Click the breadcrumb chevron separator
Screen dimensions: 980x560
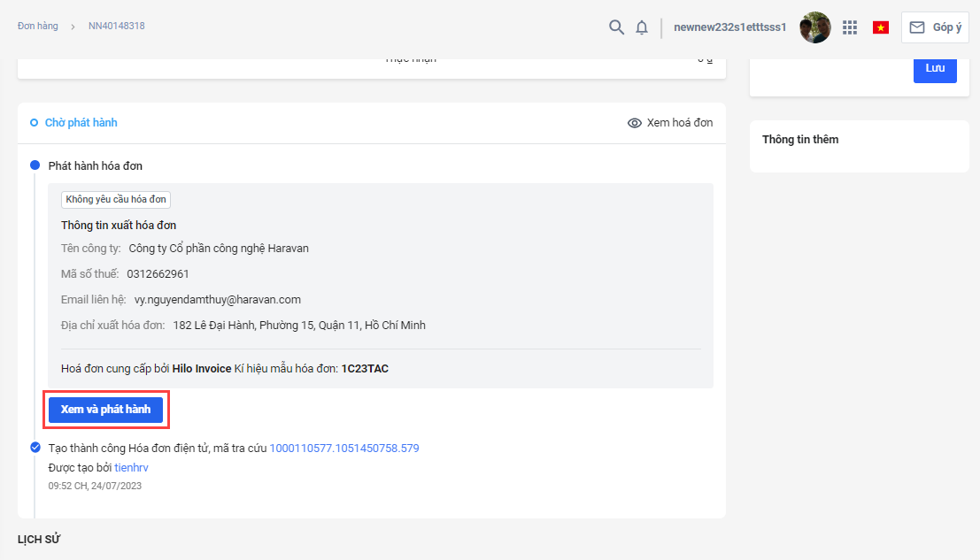[73, 27]
